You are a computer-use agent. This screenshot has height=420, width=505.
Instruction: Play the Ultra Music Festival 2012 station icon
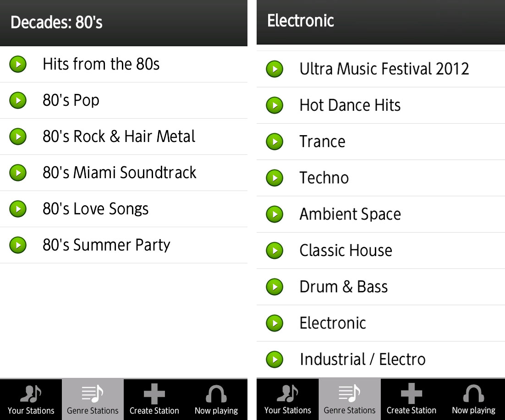[274, 69]
